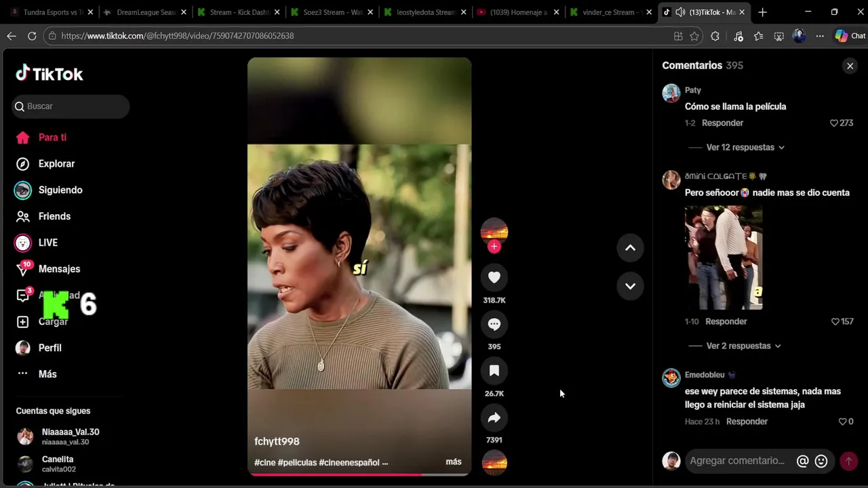868x488 pixels.
Task: Open browser settings three-dot menu
Action: click(820, 36)
